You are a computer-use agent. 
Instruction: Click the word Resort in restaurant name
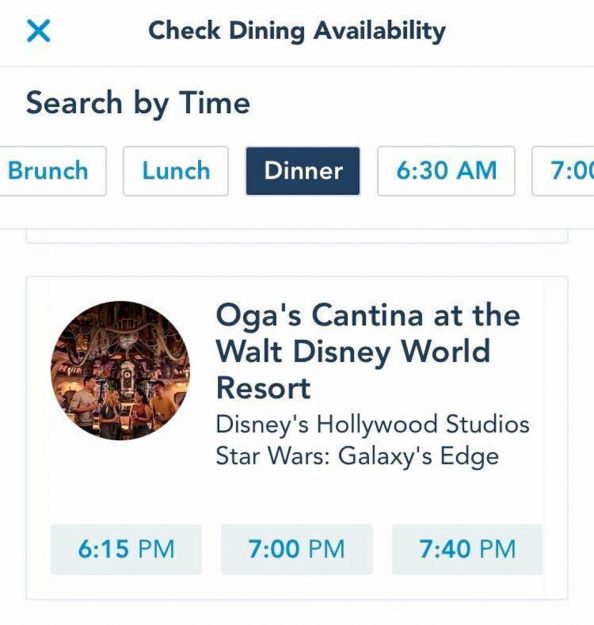coord(263,388)
